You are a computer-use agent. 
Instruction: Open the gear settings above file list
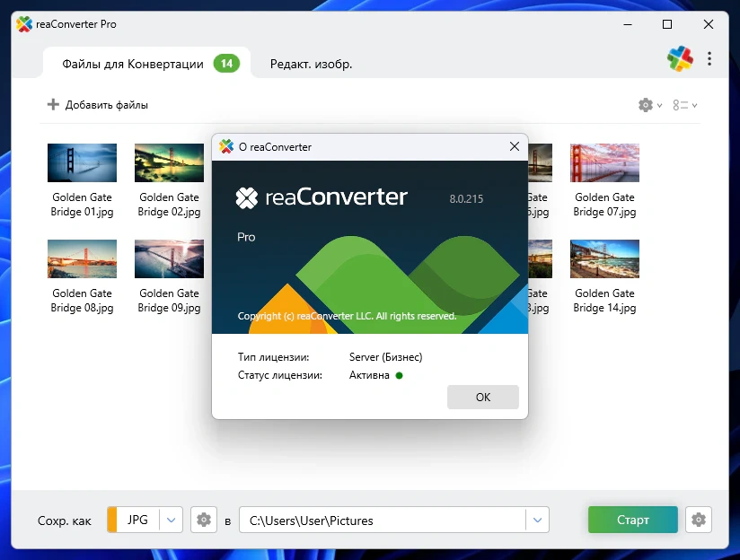646,105
